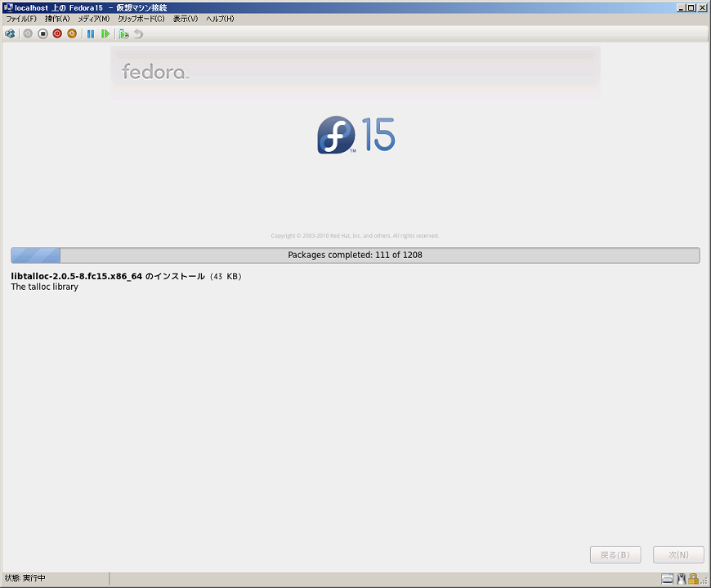Image resolution: width=711 pixels, height=588 pixels.
Task: Open the ファイル(F) menu
Action: click(x=21, y=19)
